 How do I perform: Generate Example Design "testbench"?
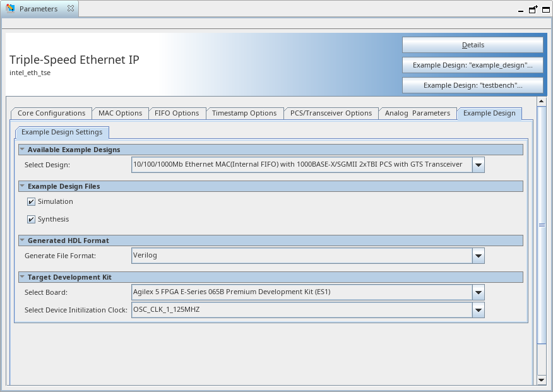click(x=473, y=85)
